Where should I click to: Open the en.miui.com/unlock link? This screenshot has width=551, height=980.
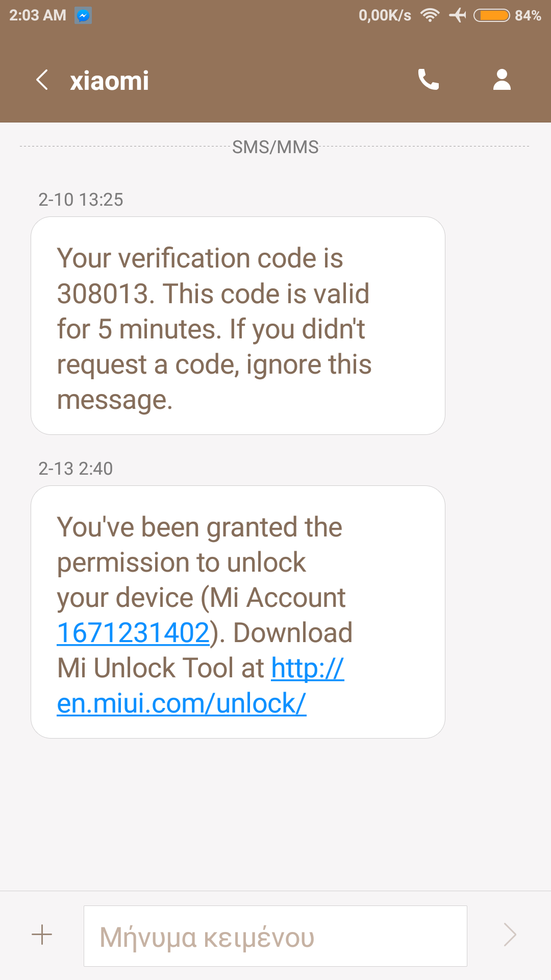[182, 703]
